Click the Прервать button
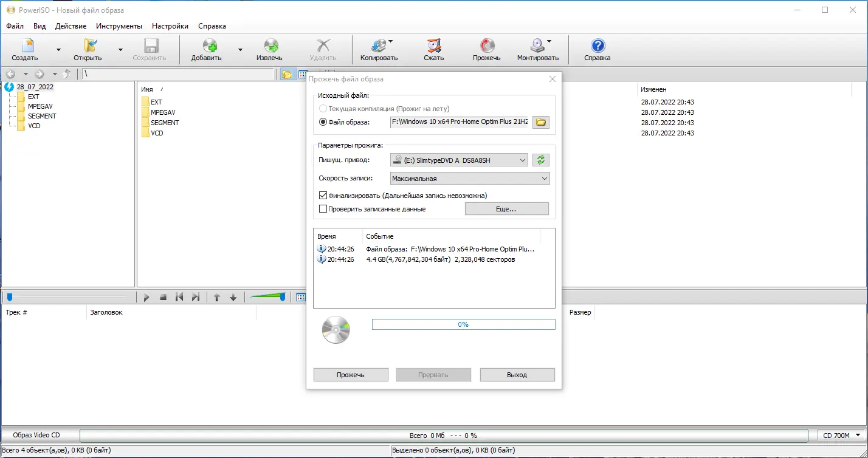This screenshot has width=868, height=458. pyautogui.click(x=433, y=375)
